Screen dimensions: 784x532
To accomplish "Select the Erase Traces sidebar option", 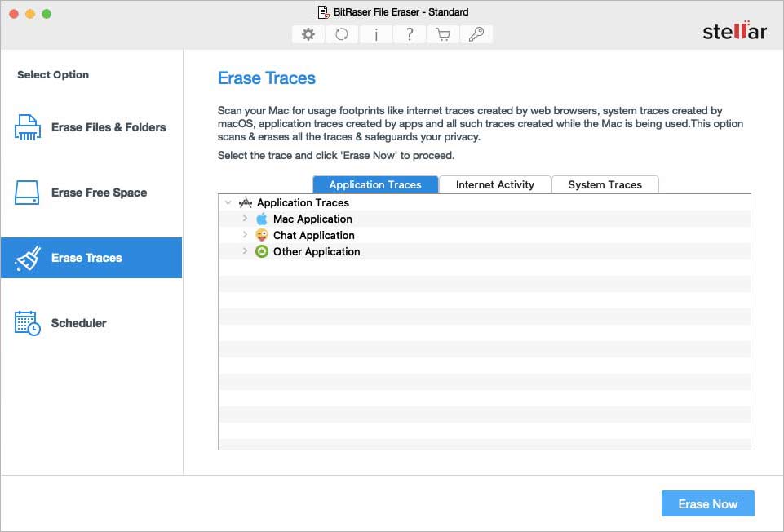I will coord(91,258).
